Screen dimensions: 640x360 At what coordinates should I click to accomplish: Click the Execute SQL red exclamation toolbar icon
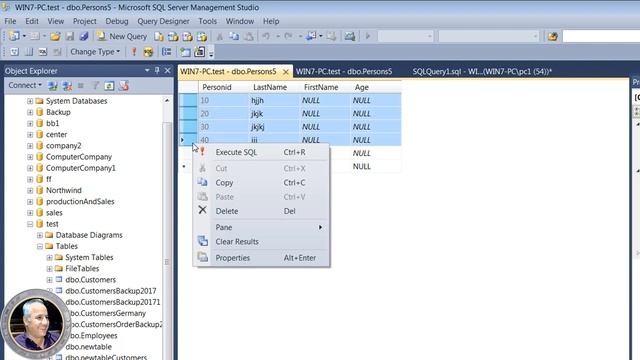coord(134,52)
